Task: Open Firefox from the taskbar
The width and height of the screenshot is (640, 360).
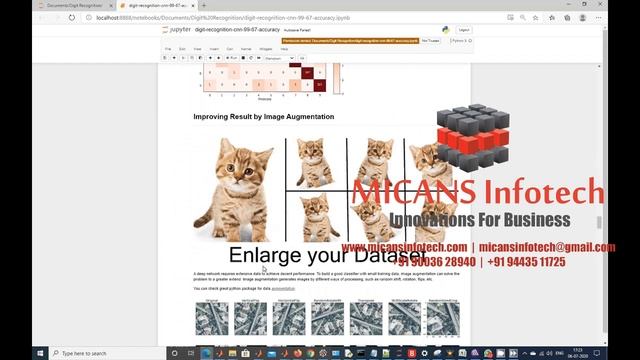Action: pyautogui.click(x=298, y=353)
